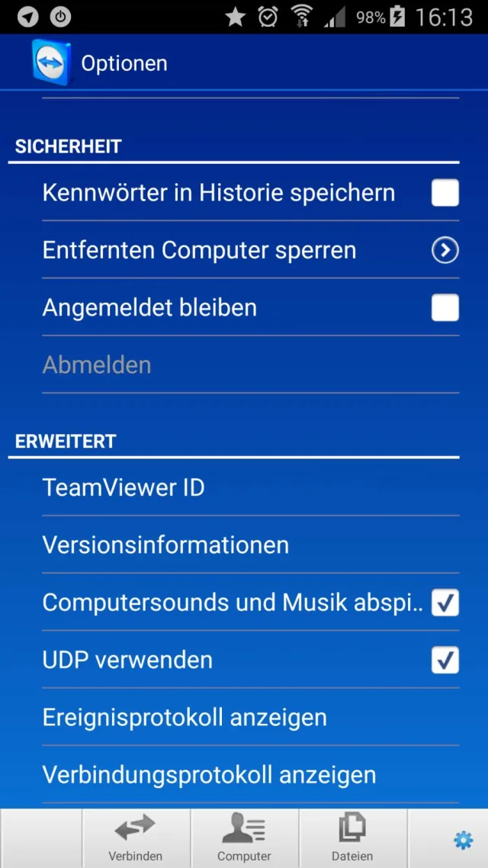The image size is (488, 868).
Task: Tap the Computer contacts icon
Action: pyautogui.click(x=244, y=828)
